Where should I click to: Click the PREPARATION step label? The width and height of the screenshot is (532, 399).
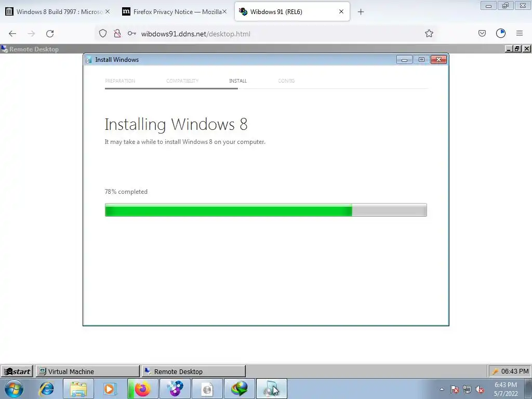[x=120, y=81]
